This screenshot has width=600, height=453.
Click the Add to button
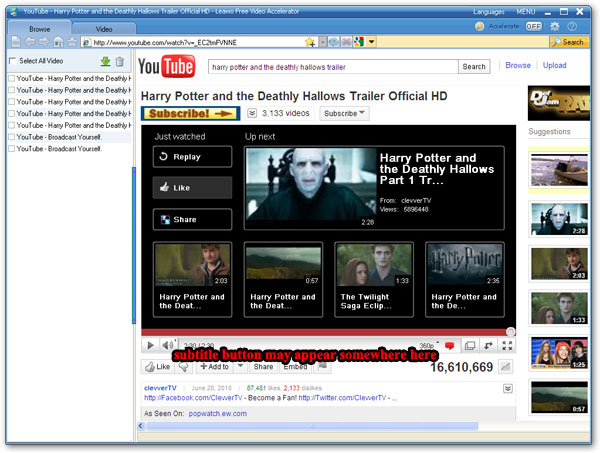tap(215, 367)
